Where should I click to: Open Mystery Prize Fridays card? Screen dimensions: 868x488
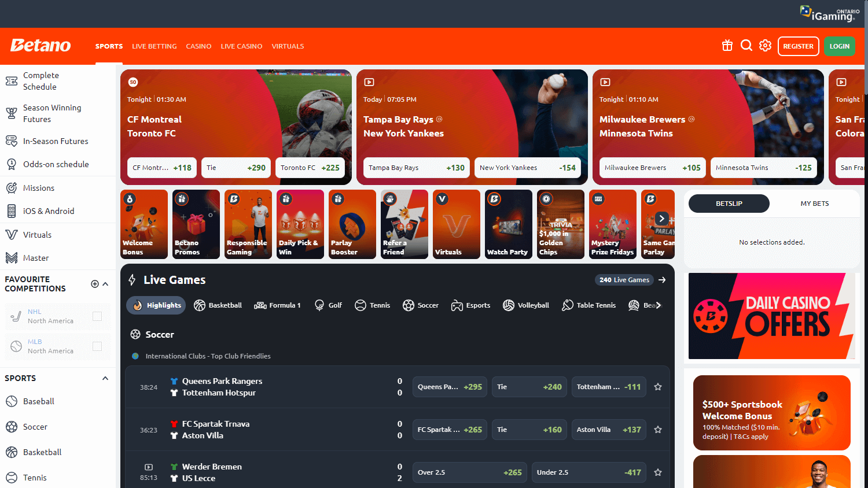point(613,224)
